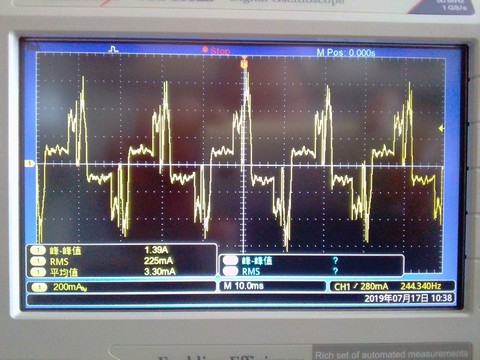Image resolution: width=480 pixels, height=360 pixels.
Task: Click the red Stop status indicator
Action: pos(216,51)
